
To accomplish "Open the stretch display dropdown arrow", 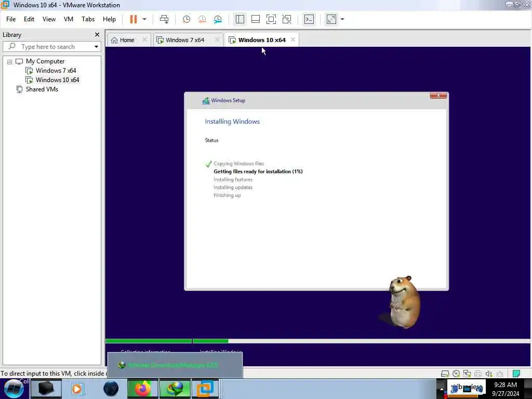I will [x=342, y=19].
